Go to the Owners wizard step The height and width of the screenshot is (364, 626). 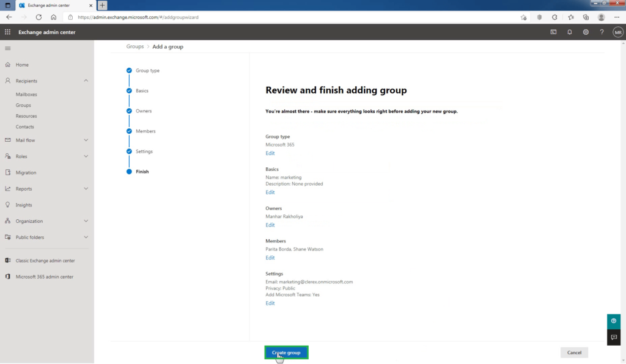[x=139, y=111]
